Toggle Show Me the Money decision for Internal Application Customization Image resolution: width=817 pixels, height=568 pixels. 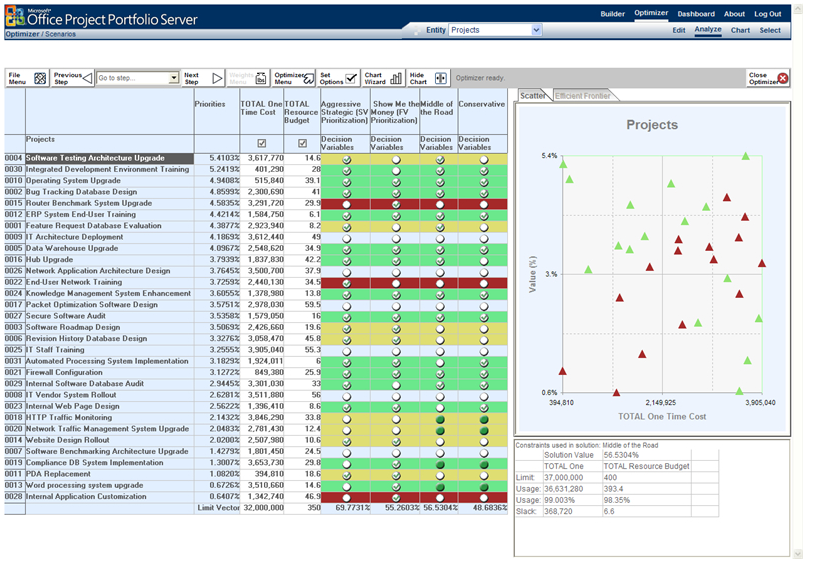pos(396,498)
